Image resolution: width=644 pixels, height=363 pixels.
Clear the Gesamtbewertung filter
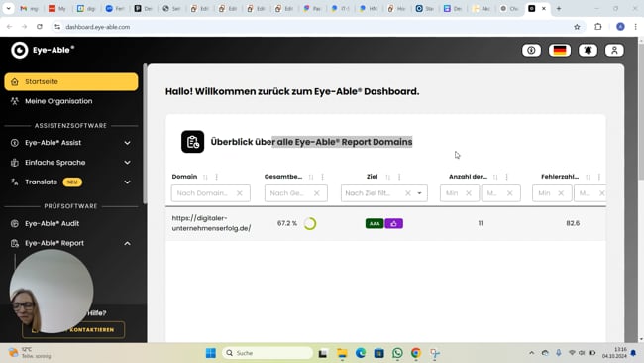317,193
